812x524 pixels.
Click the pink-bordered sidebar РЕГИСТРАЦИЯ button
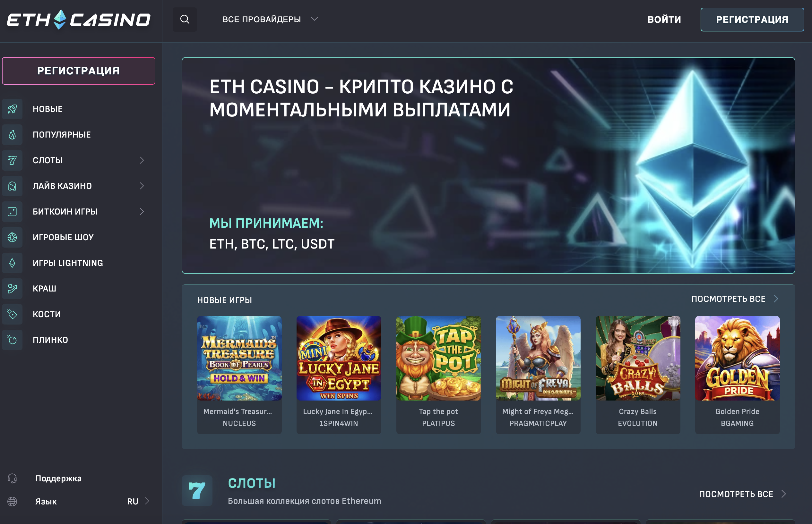point(79,71)
